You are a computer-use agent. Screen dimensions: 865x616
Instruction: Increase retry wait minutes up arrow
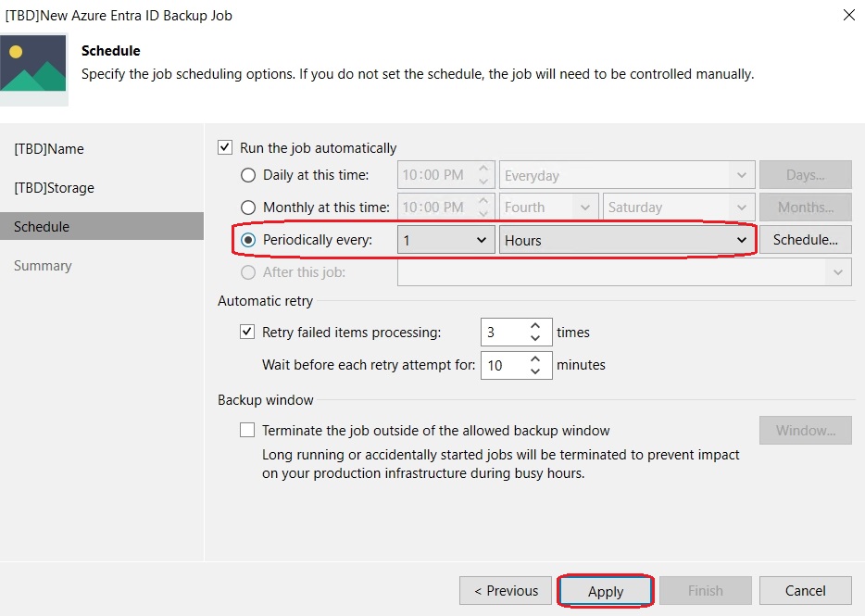[x=535, y=358]
